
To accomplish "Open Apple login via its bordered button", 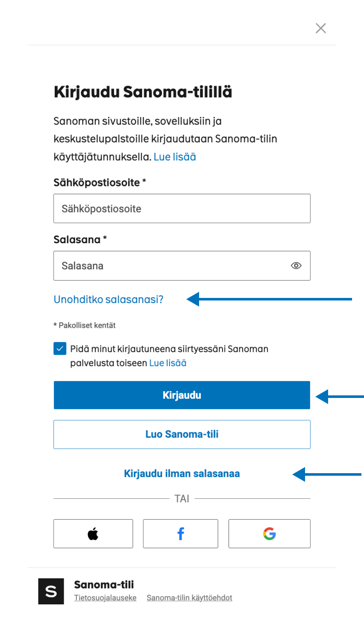I will pos(93,533).
